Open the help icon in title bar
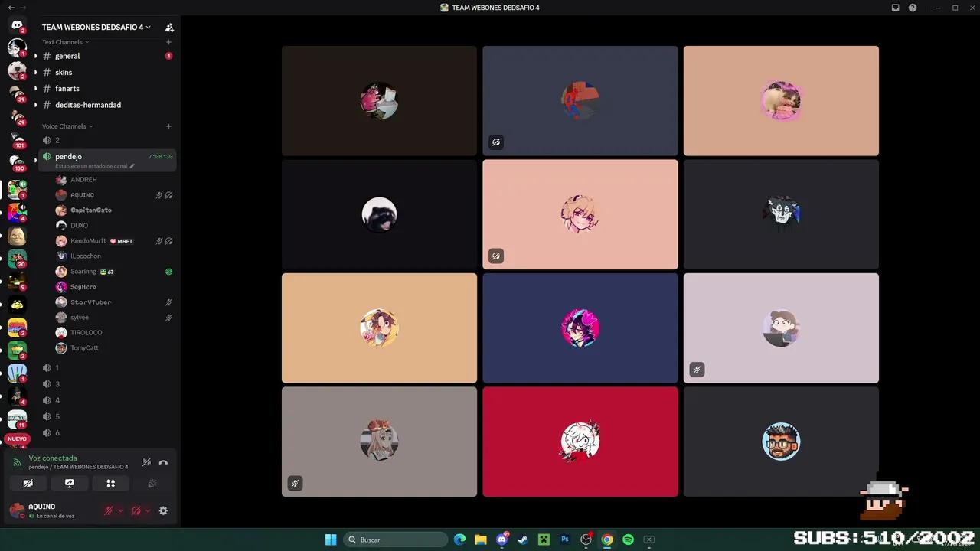Viewport: 980px width, 551px height. (913, 8)
